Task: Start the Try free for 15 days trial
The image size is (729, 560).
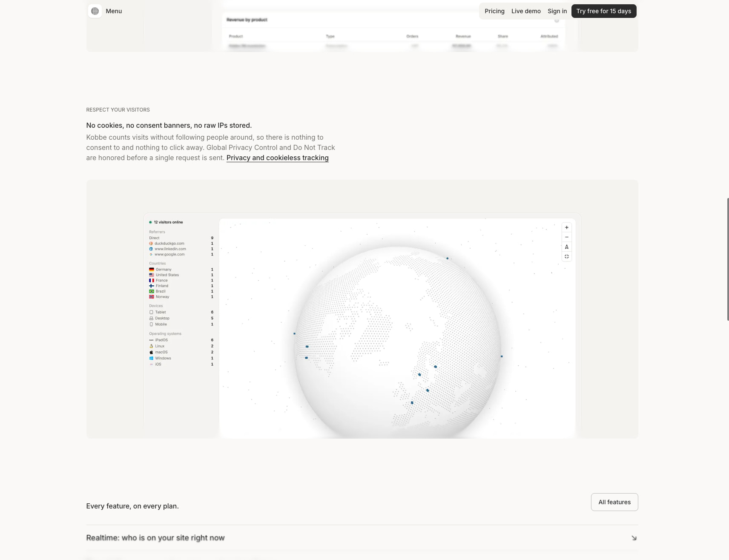Action: 604,11
